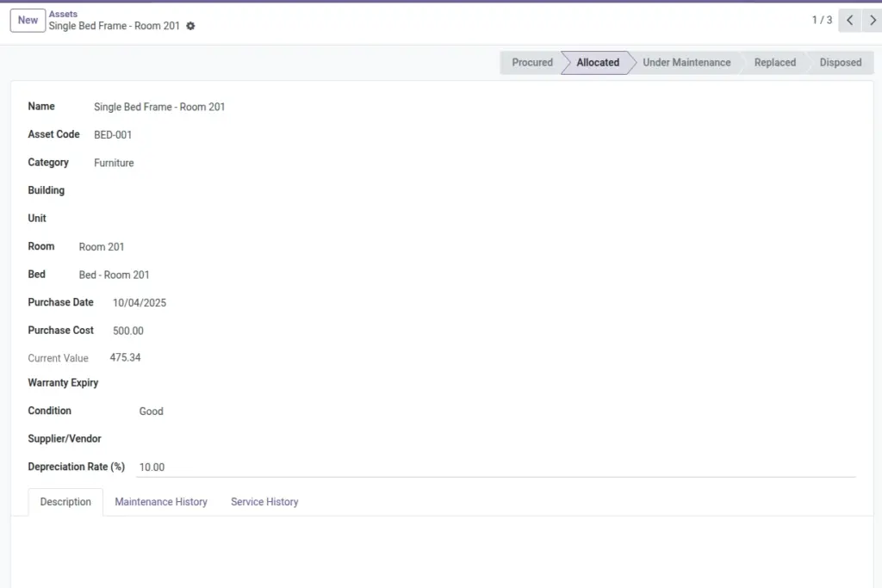Set status to Under Maintenance
Image resolution: width=882 pixels, height=588 pixels.
686,62
